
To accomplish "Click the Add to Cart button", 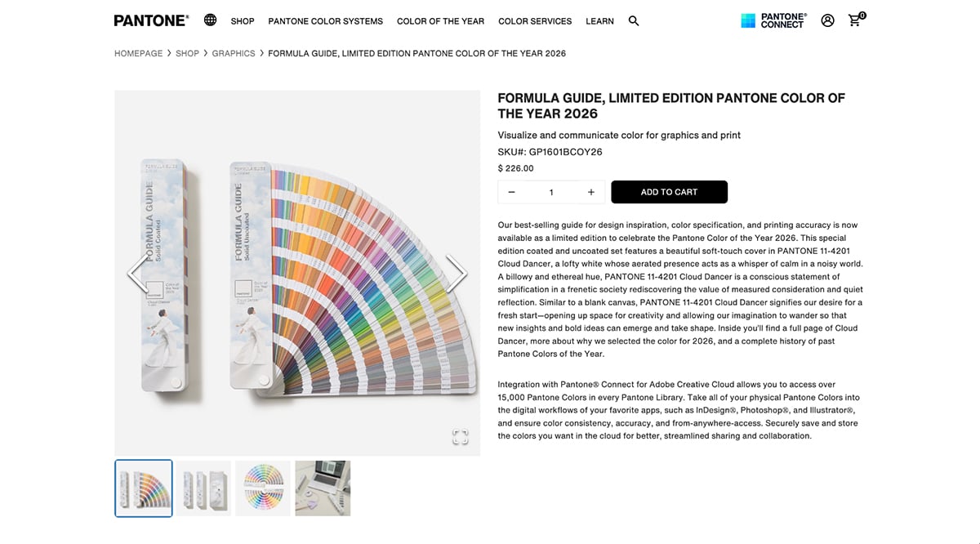I will click(x=669, y=191).
